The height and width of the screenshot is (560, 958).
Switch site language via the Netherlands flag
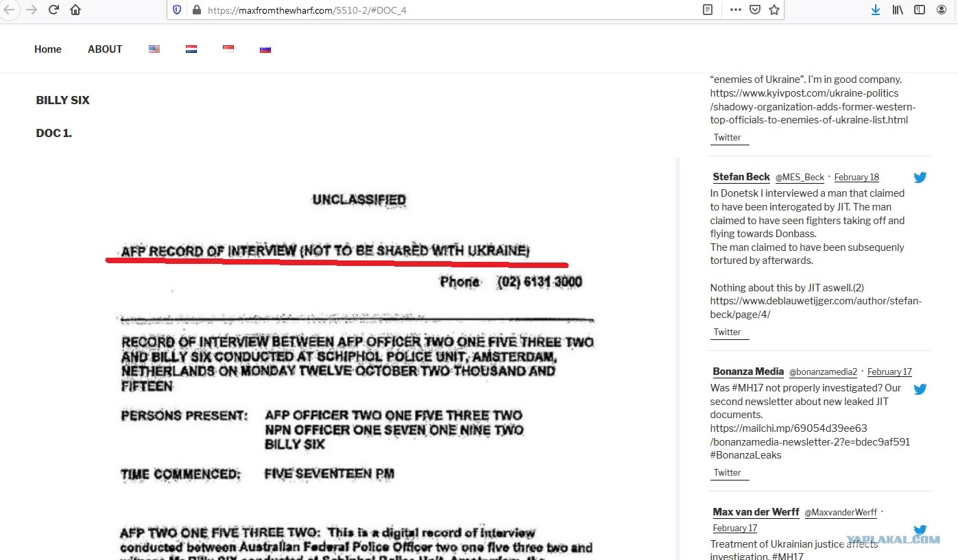pos(191,49)
